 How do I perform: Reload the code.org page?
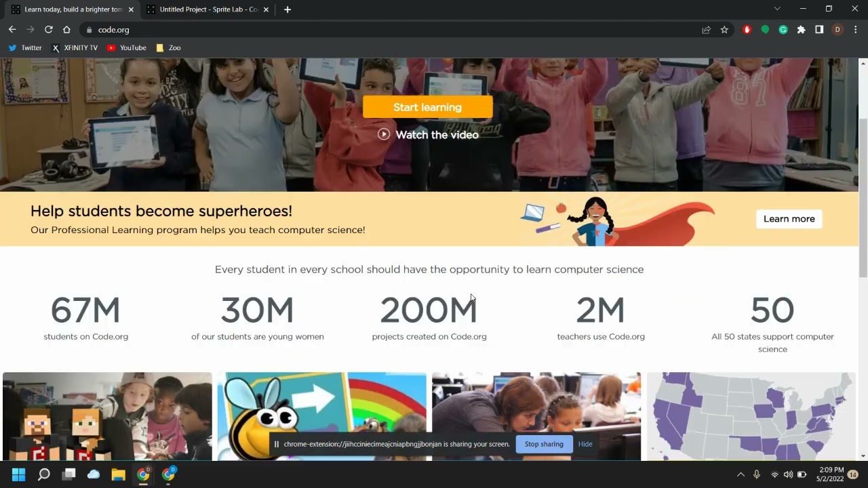[49, 30]
